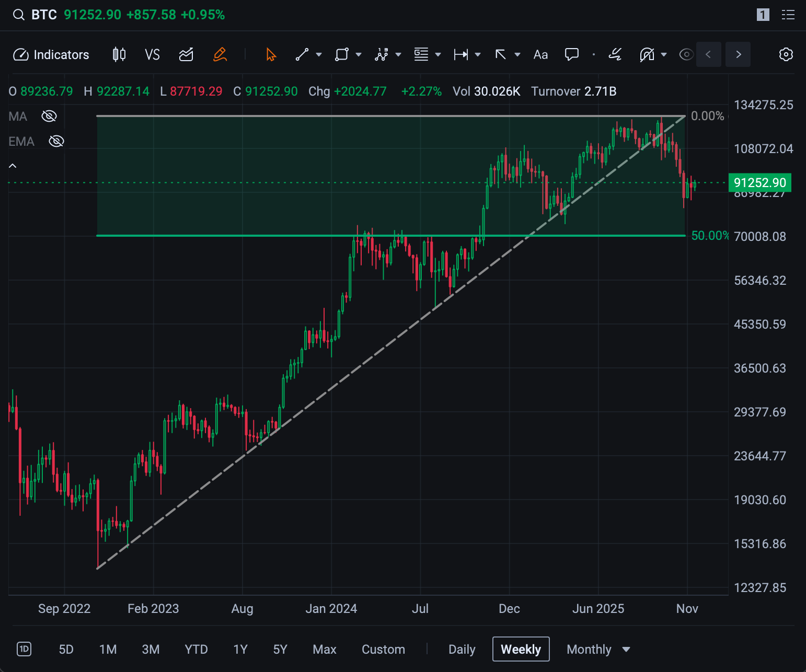The image size is (806, 672).
Task: Click the BTC symbol search field
Action: tap(44, 15)
